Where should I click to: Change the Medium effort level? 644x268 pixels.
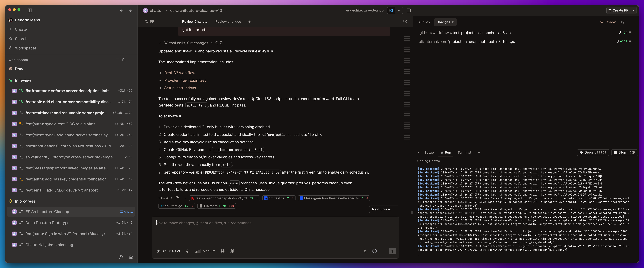(x=205, y=251)
